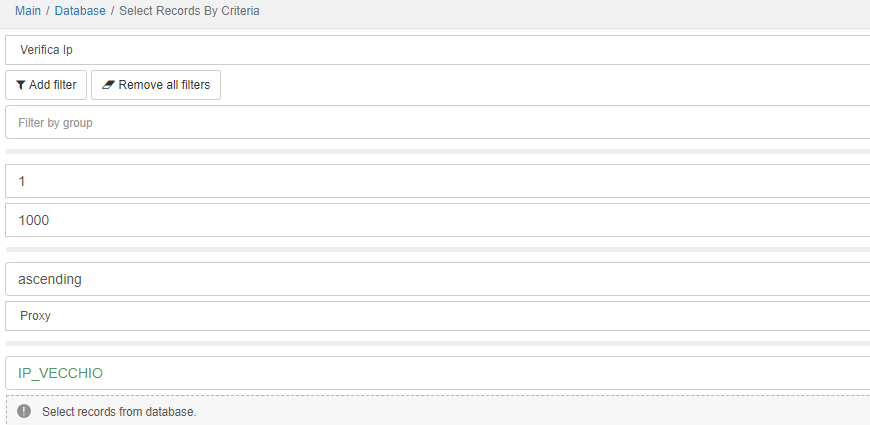Select the ascending sort order field
870x425 pixels.
click(x=438, y=279)
